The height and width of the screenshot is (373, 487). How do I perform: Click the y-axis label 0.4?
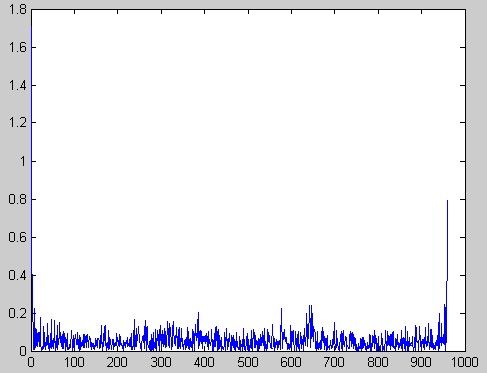pos(18,275)
